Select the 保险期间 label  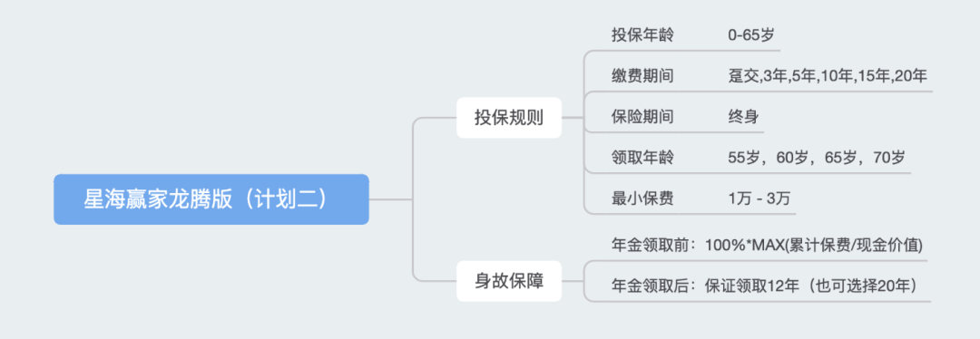tap(642, 117)
